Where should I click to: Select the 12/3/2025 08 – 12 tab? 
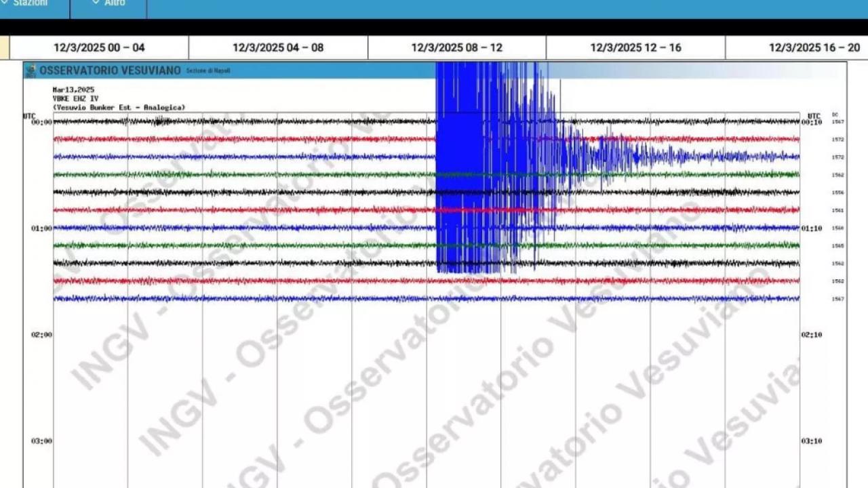point(457,47)
